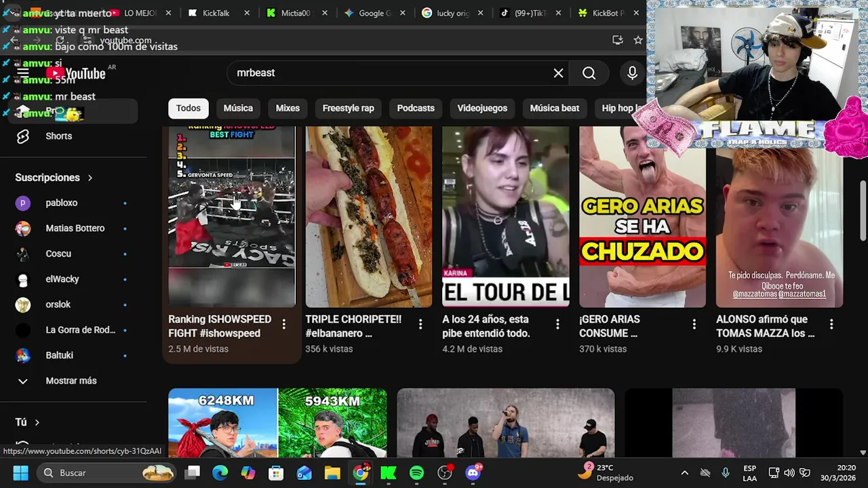Close the Mictia00 browser tab
The width and height of the screenshot is (868, 488).
325,13
